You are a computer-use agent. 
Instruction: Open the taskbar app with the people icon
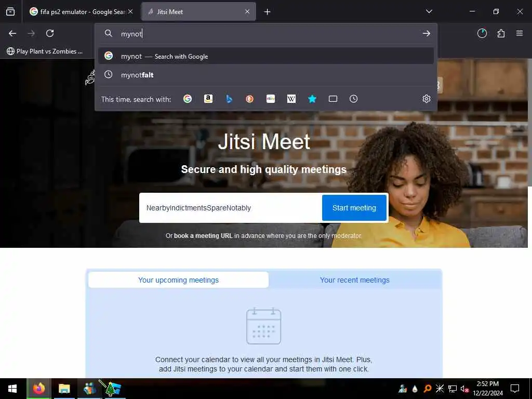tap(89, 389)
